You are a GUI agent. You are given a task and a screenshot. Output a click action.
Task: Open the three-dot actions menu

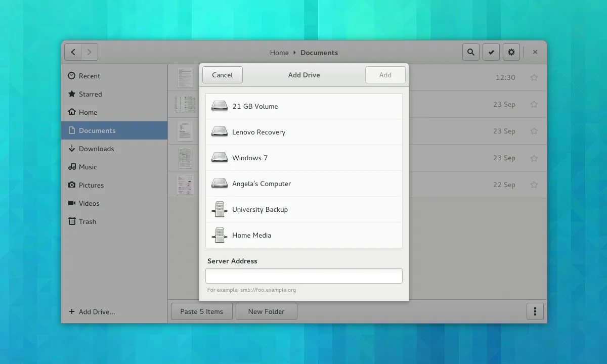[535, 311]
